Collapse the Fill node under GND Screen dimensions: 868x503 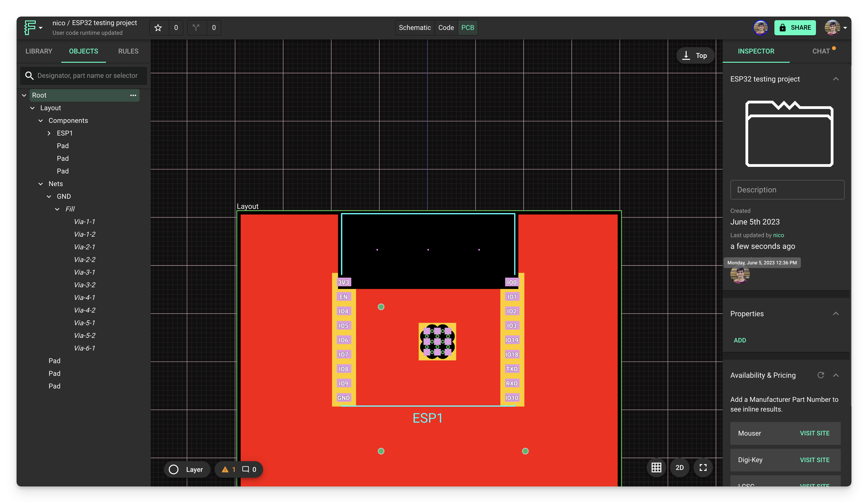pyautogui.click(x=57, y=209)
